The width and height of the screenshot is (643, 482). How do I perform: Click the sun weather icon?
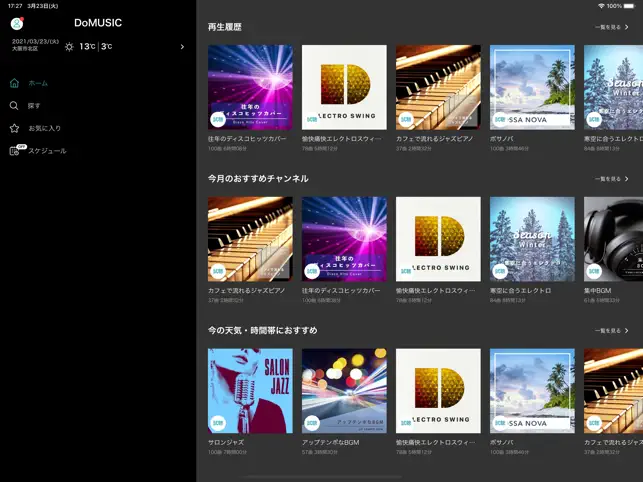coord(69,47)
